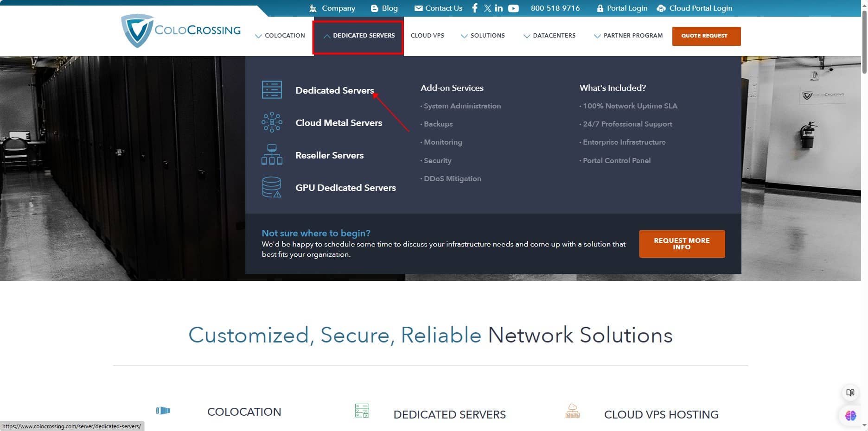
Task: Expand the Partner Program menu chevron
Action: pyautogui.click(x=597, y=36)
